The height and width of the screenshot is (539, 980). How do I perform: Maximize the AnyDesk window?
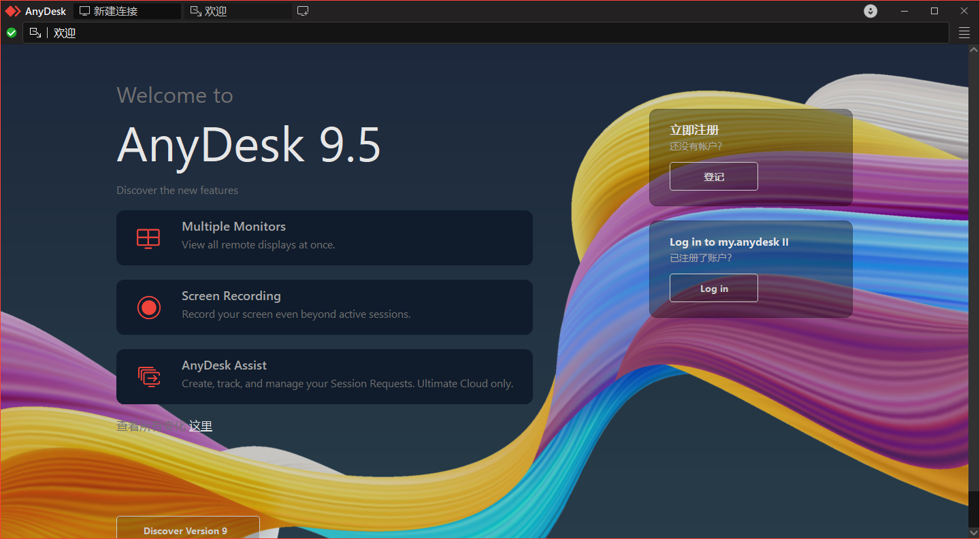point(934,11)
